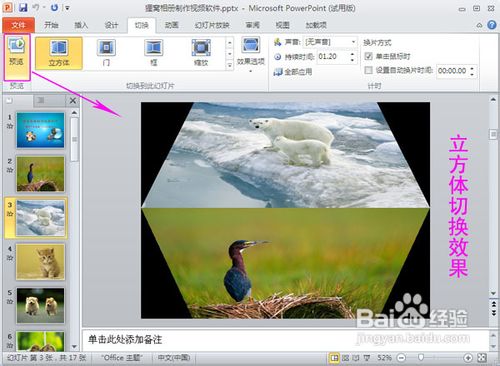Click the 52% zoom level button
Screen dimensions: 500x366
tap(384, 358)
